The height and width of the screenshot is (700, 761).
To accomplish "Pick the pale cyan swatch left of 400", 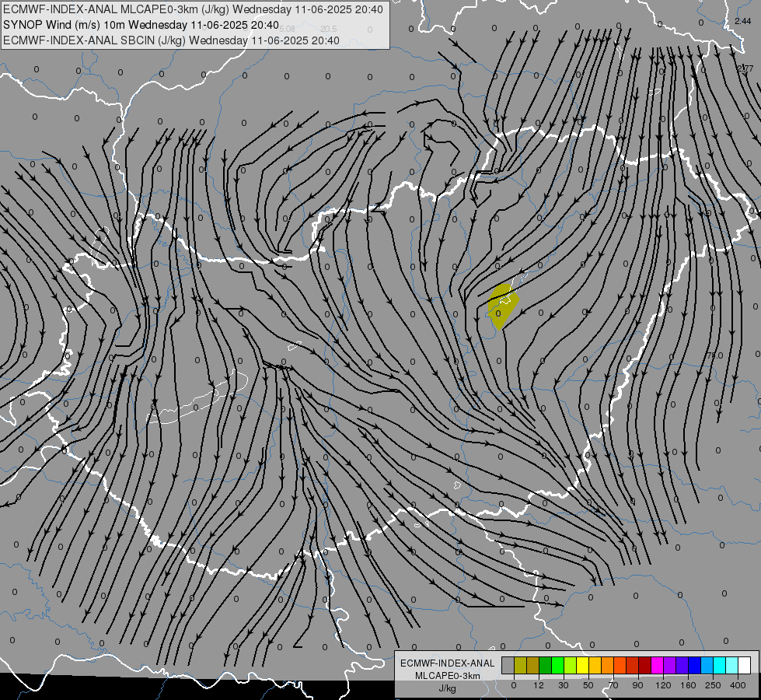I will 732,665.
